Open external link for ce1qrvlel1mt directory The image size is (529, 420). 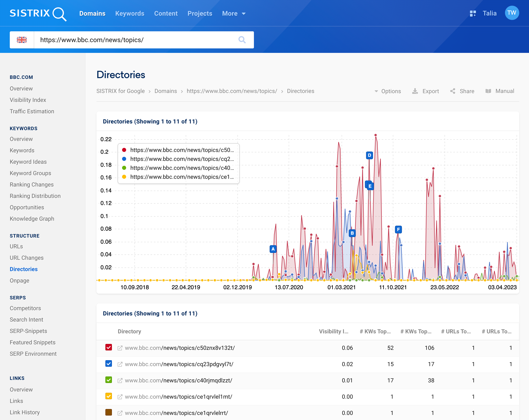point(120,397)
